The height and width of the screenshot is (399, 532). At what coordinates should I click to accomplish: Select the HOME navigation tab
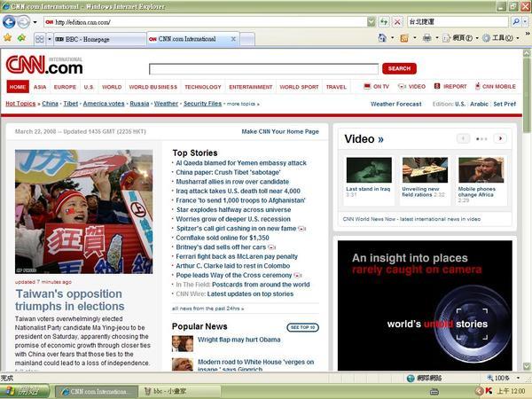click(18, 87)
